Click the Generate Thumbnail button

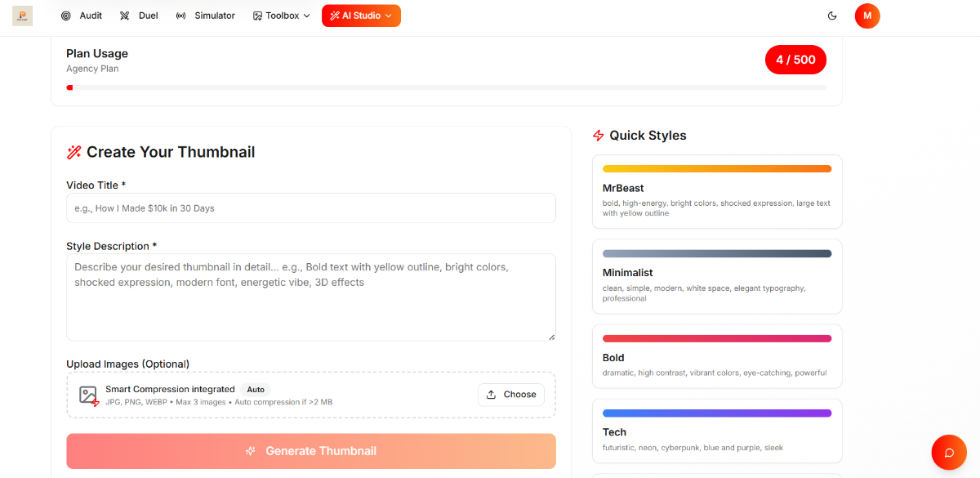(x=310, y=451)
